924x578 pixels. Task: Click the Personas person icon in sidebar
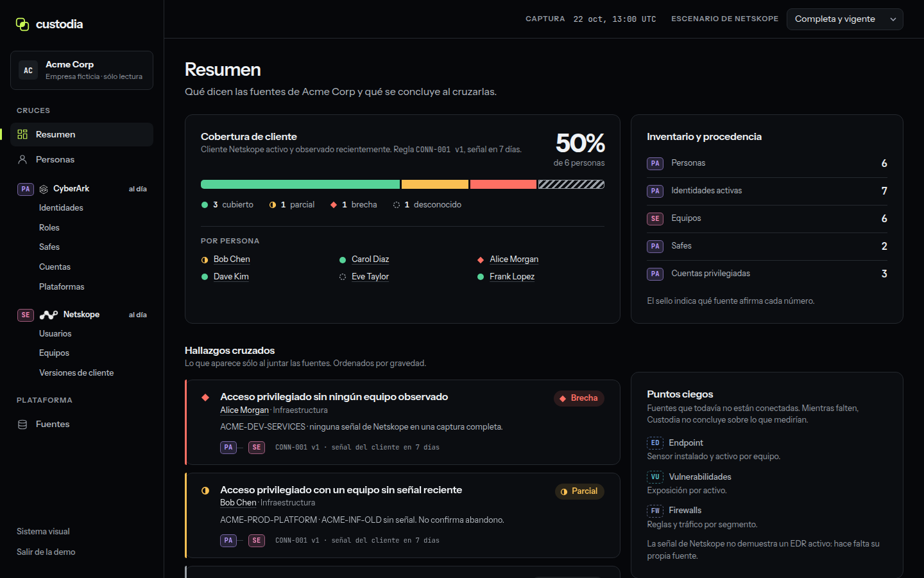pyautogui.click(x=22, y=159)
